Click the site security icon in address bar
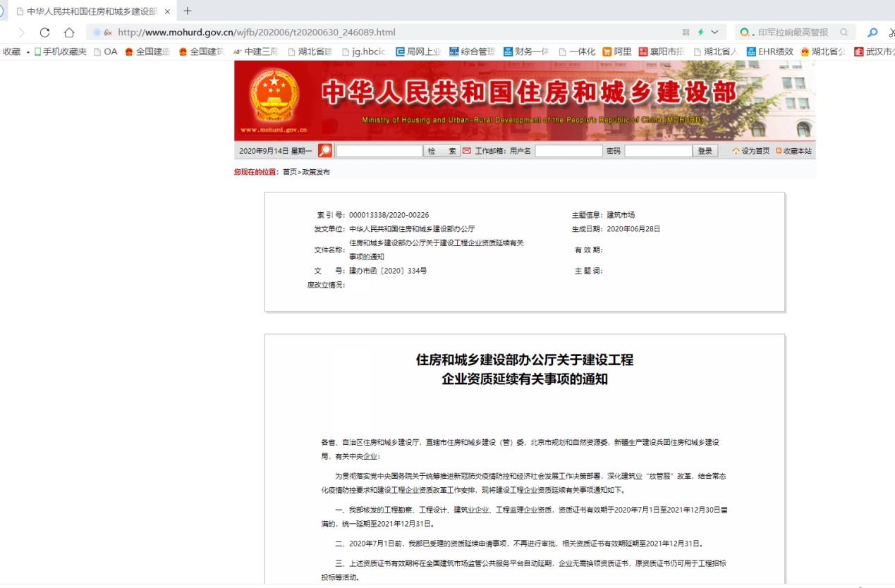The height and width of the screenshot is (588, 895). tap(108, 32)
